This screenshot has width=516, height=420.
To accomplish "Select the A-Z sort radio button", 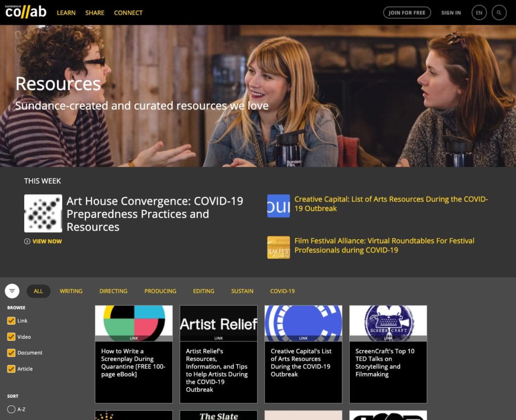I will coord(11,409).
